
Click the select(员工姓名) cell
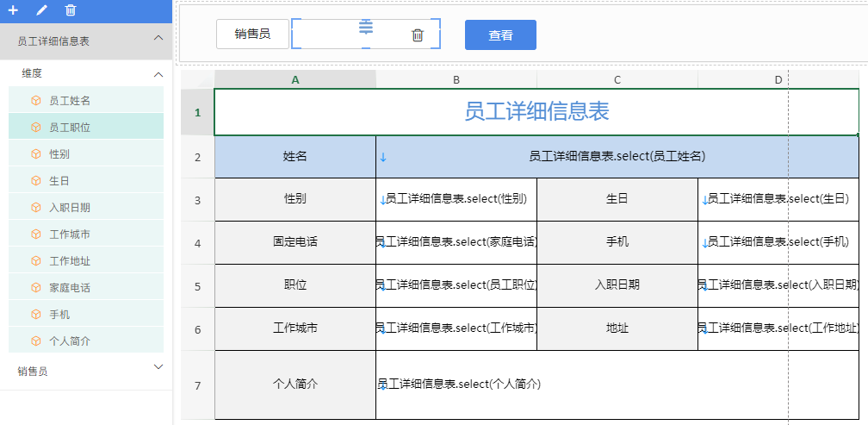click(617, 157)
